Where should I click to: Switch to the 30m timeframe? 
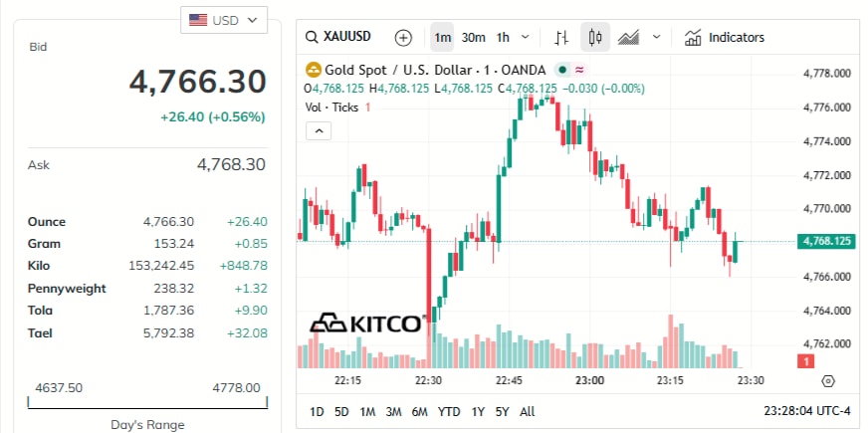point(474,38)
